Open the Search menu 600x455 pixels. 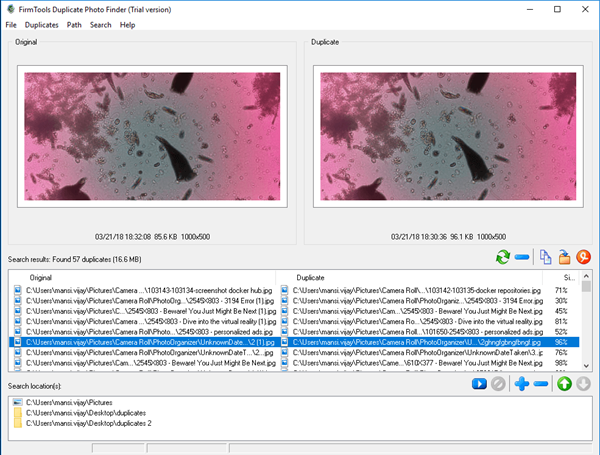[100, 25]
